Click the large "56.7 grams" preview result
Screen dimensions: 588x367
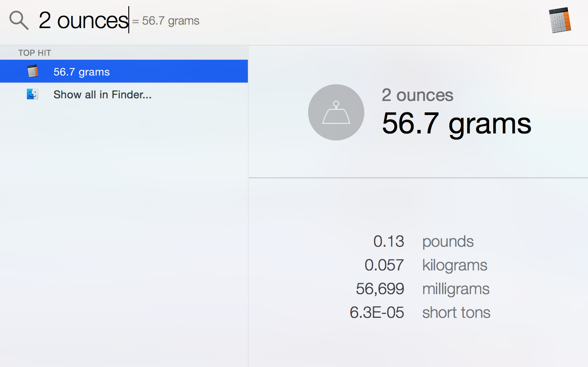click(456, 124)
